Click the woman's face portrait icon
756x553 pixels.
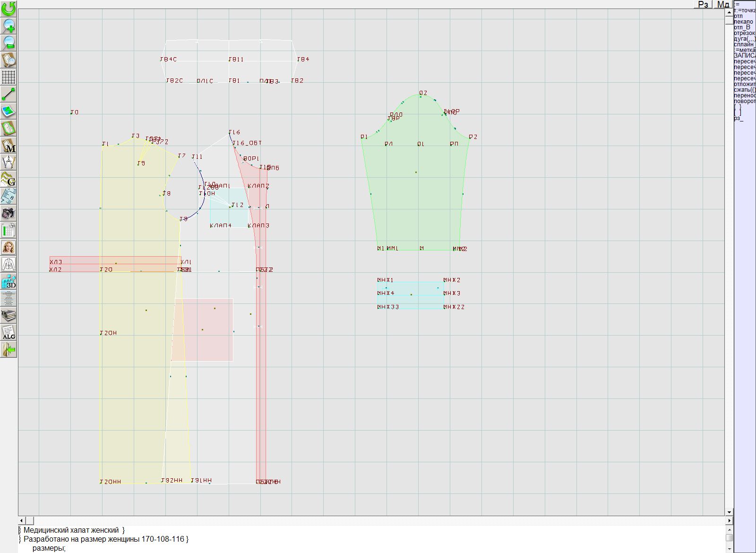(9, 247)
